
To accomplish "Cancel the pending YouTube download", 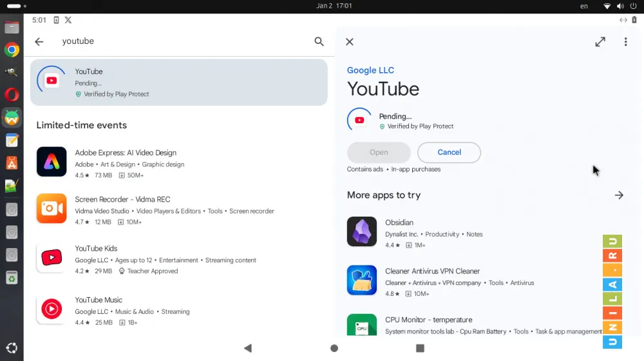I will point(449,153).
